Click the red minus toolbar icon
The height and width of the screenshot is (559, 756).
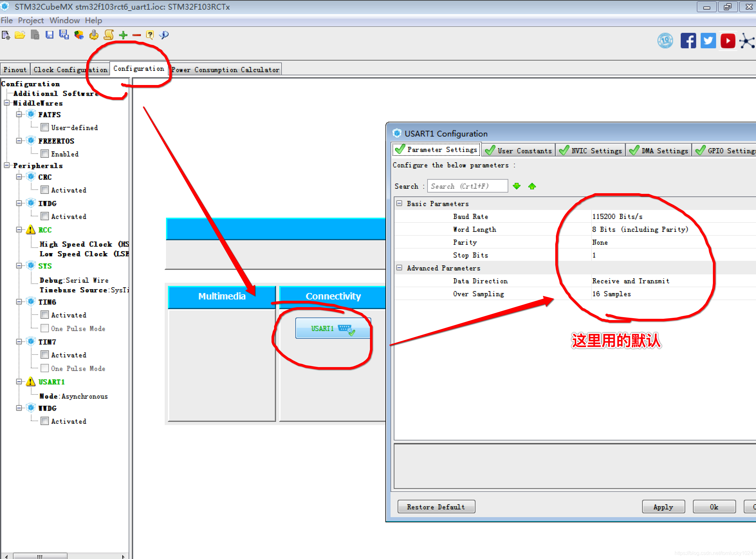137,35
